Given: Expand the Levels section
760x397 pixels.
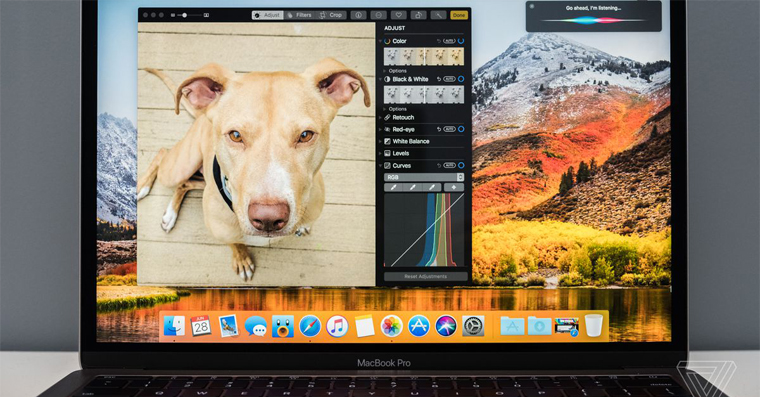Looking at the screenshot, I should (x=421, y=153).
